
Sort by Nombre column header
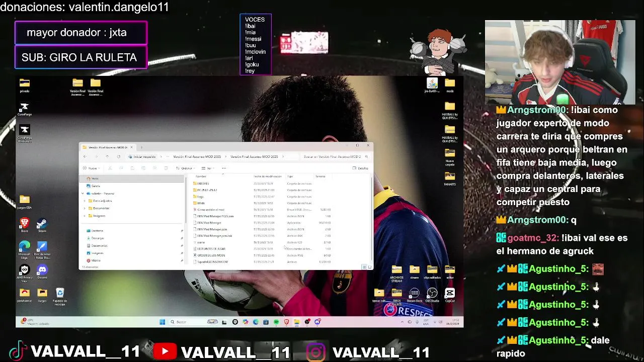coord(201,176)
